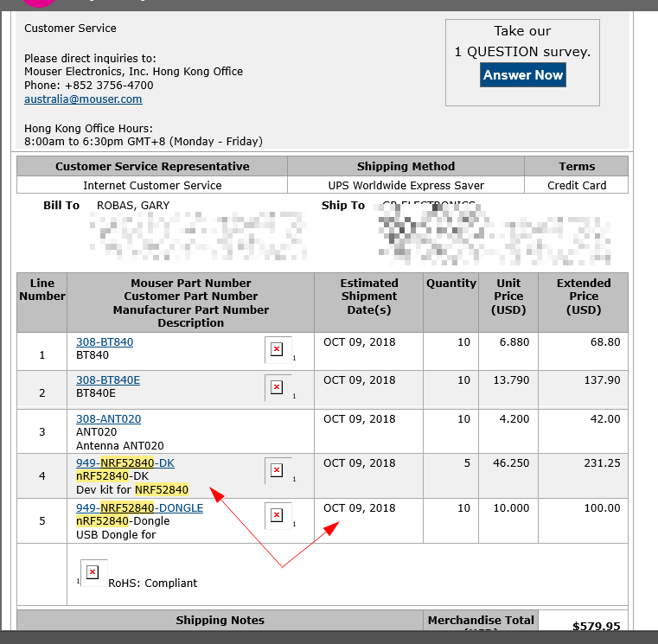
Task: Select unit price 10.000
Action: (x=511, y=508)
